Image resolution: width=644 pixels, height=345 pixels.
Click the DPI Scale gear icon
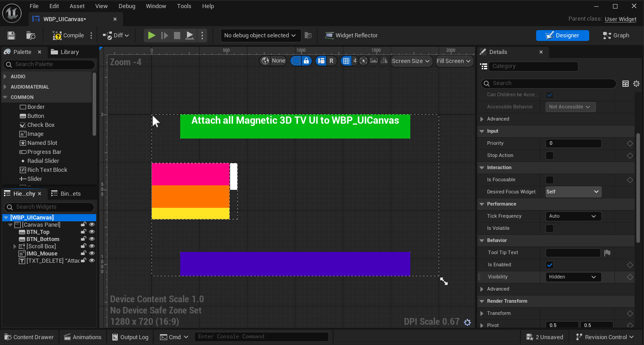(x=467, y=322)
